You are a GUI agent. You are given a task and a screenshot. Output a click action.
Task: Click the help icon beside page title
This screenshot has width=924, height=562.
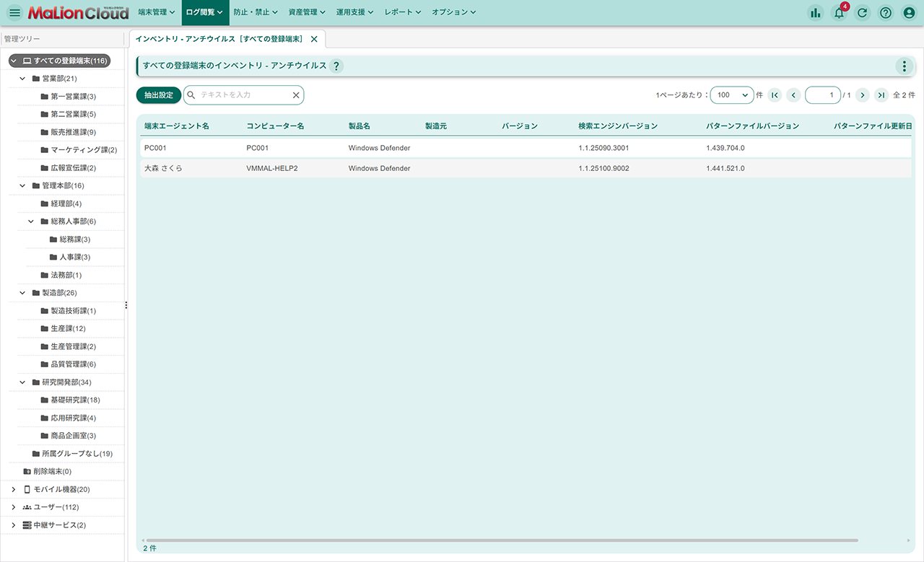tap(336, 66)
